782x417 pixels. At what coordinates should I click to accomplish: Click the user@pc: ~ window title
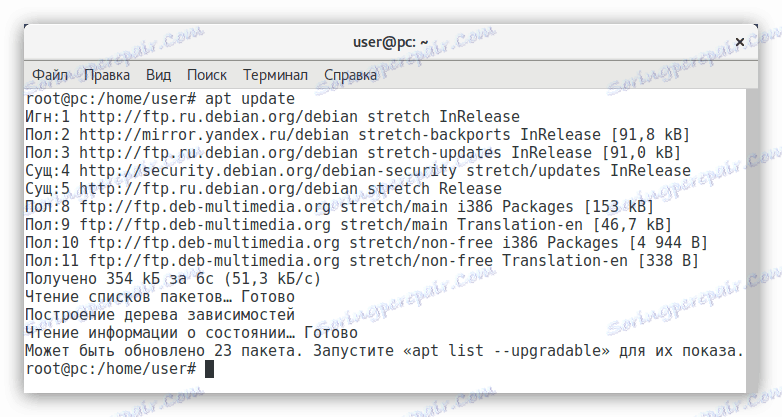click(x=391, y=43)
